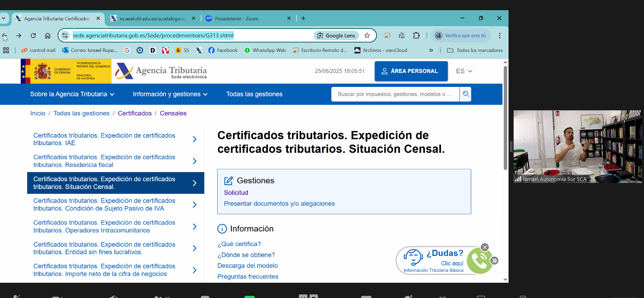Viewport: 644px width, 298px height.
Task: Open Todas las gestiones menu item
Action: click(254, 94)
